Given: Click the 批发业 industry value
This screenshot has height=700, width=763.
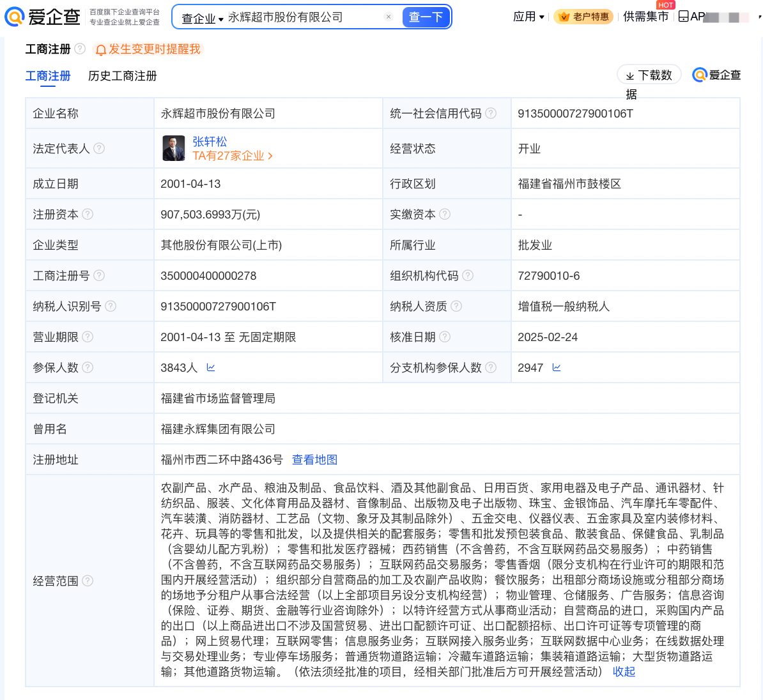Looking at the screenshot, I should click(535, 245).
